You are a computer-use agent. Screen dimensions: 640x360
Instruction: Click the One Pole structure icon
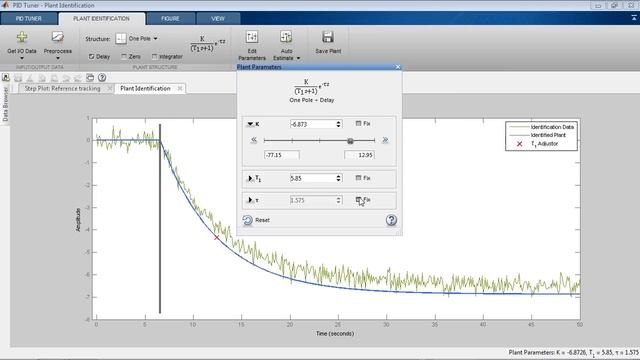tap(121, 39)
